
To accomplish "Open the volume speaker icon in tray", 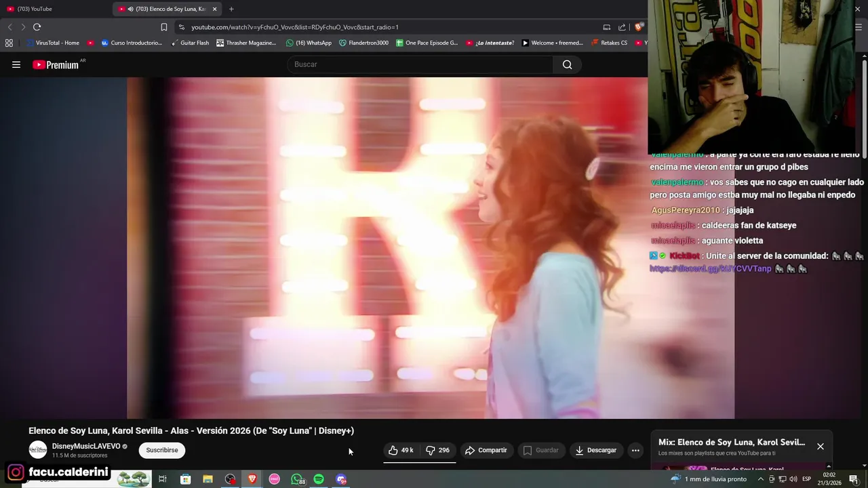I will tap(793, 479).
